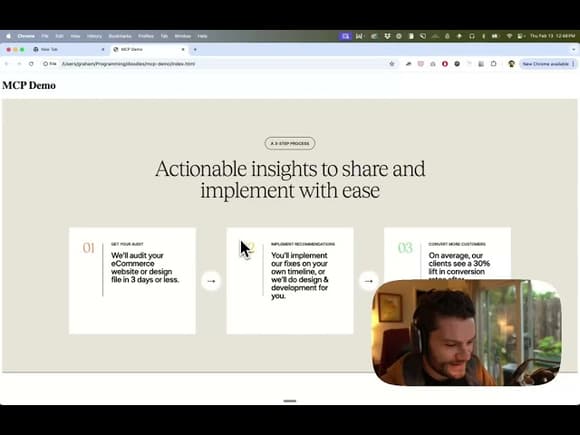Viewport: 580px width, 435px height.
Task: Focus the address bar URL field
Action: click(x=222, y=64)
